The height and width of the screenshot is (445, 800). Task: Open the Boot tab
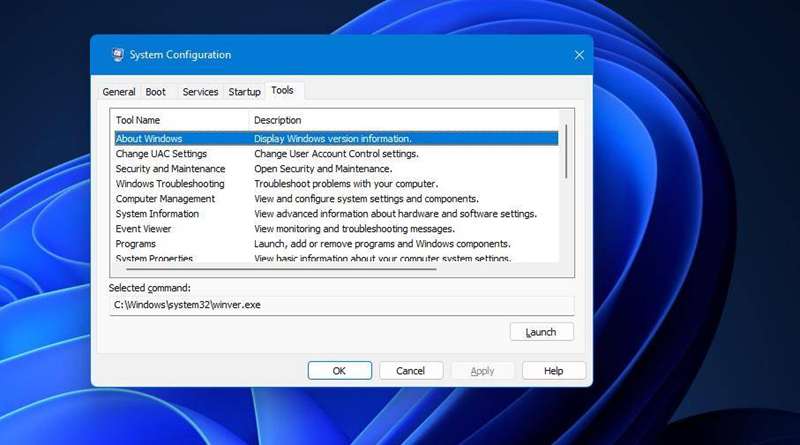(156, 92)
